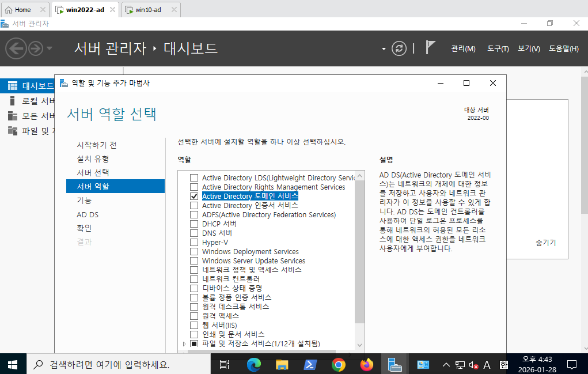The image size is (588, 374).
Task: Click taskbar search box
Action: [119, 364]
